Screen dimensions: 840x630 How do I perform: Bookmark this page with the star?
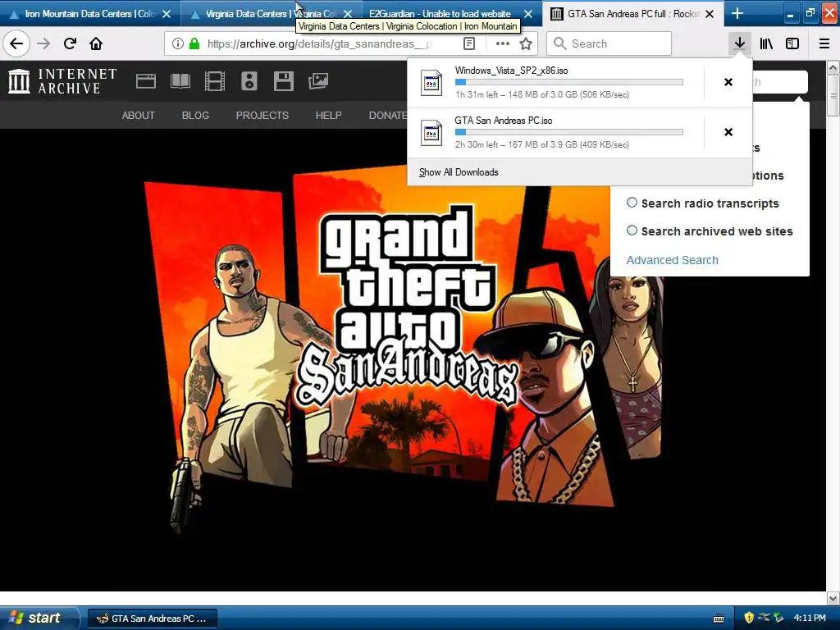(x=526, y=44)
